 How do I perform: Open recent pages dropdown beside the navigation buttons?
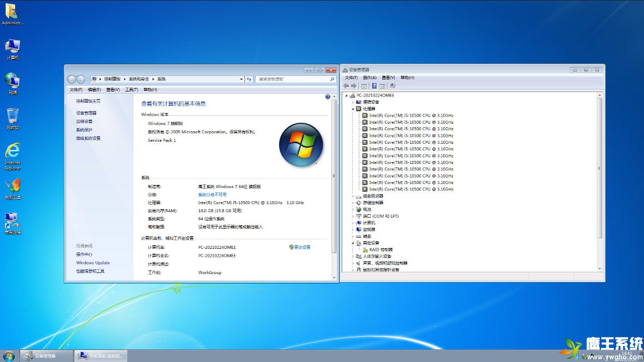88,79
